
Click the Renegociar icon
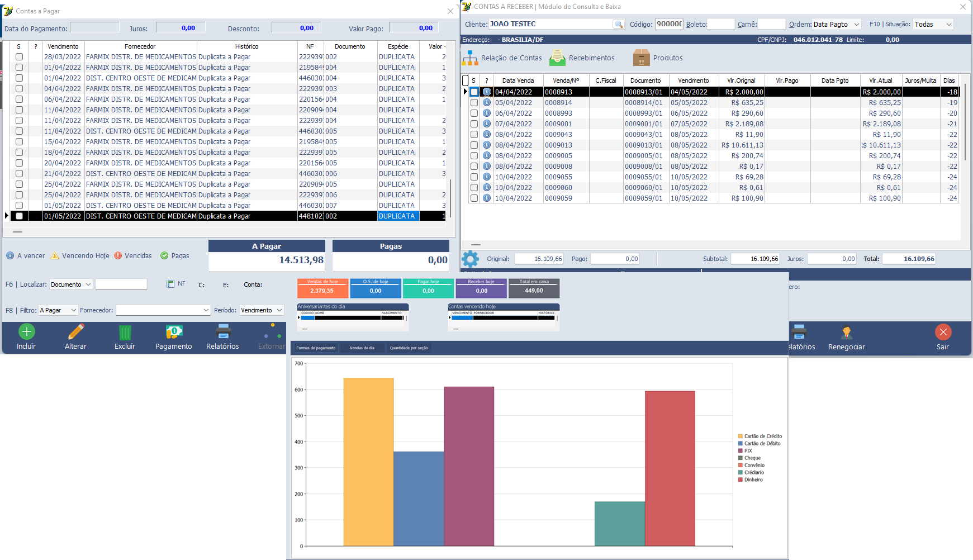[x=846, y=333]
